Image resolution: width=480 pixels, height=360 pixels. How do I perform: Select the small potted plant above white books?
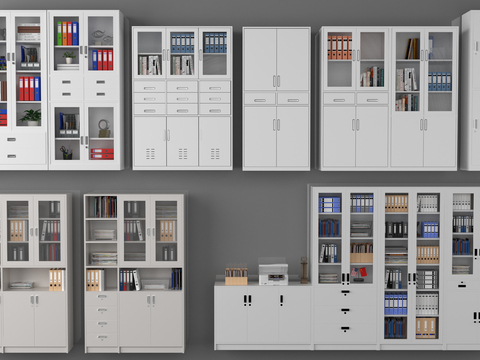pos(69,57)
